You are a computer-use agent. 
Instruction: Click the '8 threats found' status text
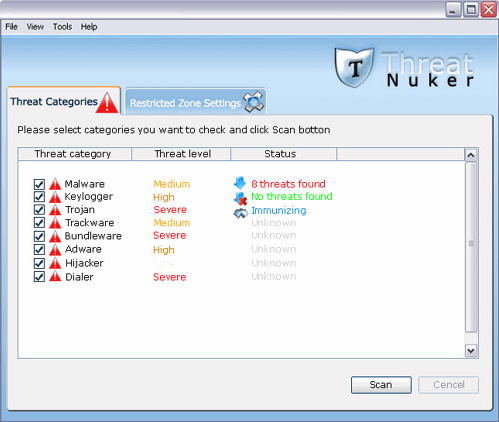(288, 184)
